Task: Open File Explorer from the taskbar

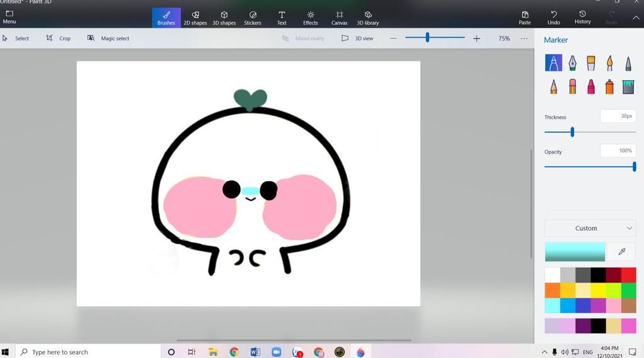Action: point(213,352)
